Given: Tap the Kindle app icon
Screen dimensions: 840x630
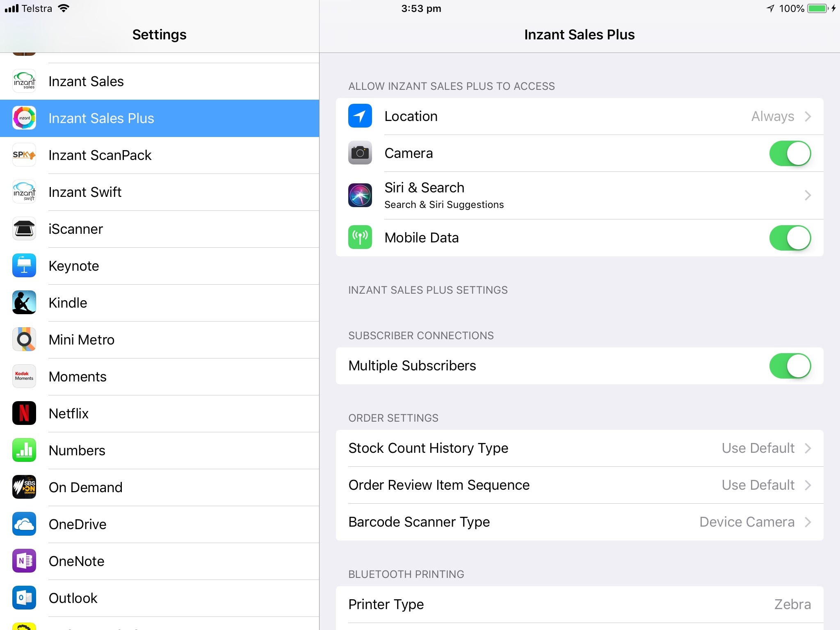Looking at the screenshot, I should click(24, 303).
